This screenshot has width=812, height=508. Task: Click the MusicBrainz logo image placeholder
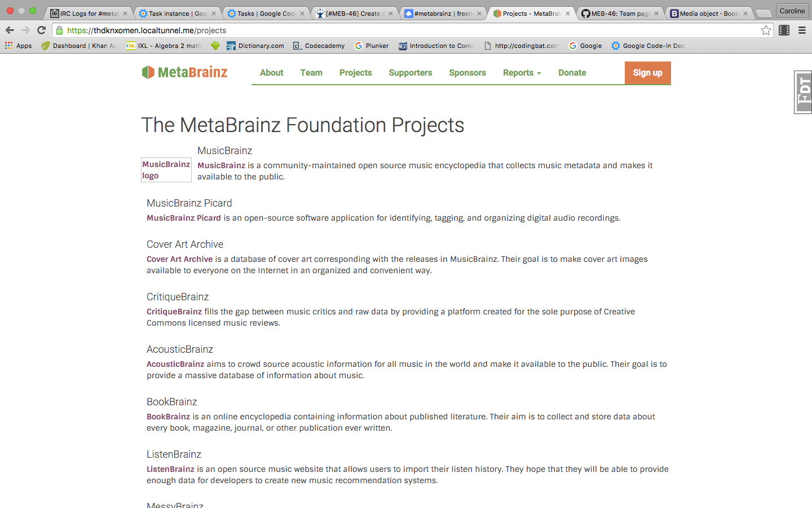pos(166,170)
